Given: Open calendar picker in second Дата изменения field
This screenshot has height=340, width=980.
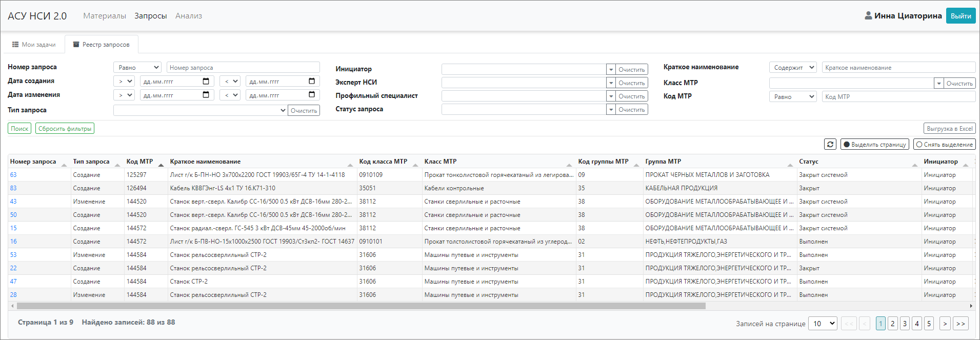Looking at the screenshot, I should coord(311,95).
